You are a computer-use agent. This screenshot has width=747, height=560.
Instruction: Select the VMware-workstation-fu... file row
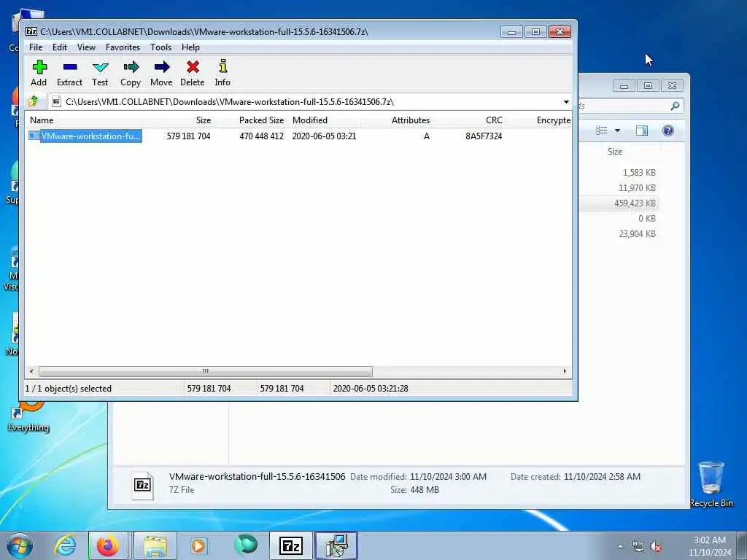[85, 136]
